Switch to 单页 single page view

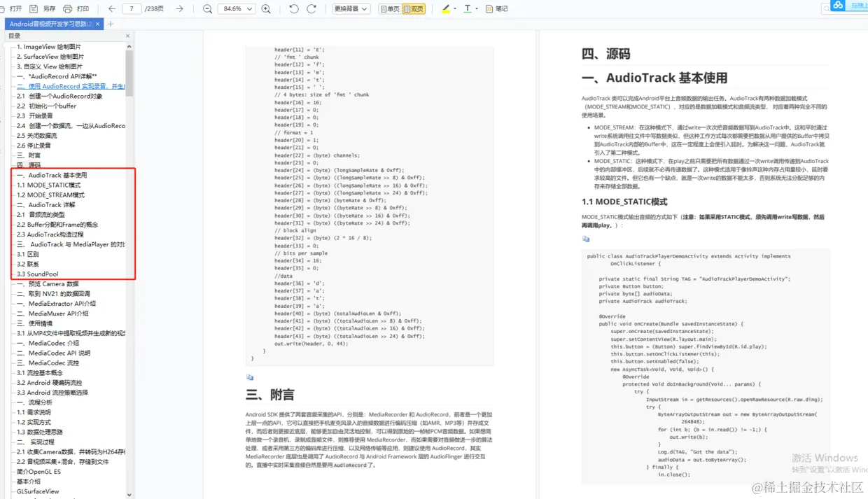click(x=390, y=9)
